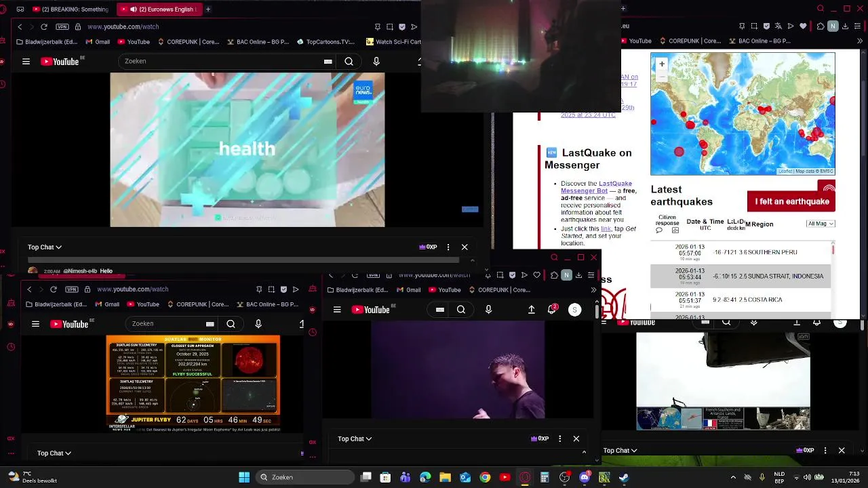Toggle ad-blocker shield in 3I/ATLAS monitor window
This screenshot has width=868, height=488.
[283, 289]
